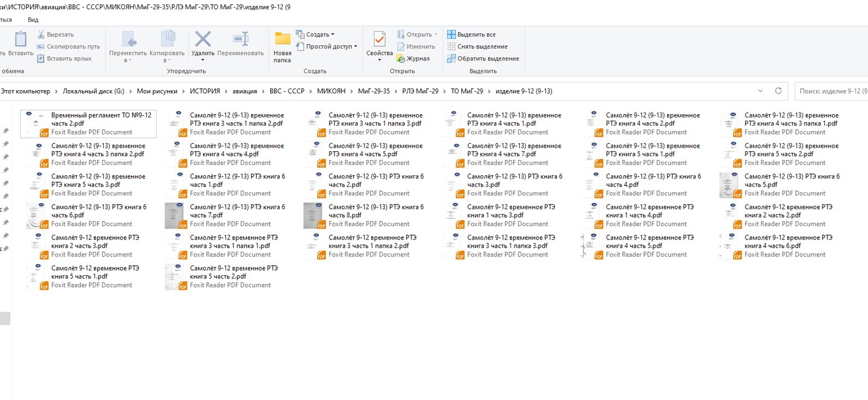
Task: Click Вставить ярлык in the ribbon
Action: click(64, 58)
